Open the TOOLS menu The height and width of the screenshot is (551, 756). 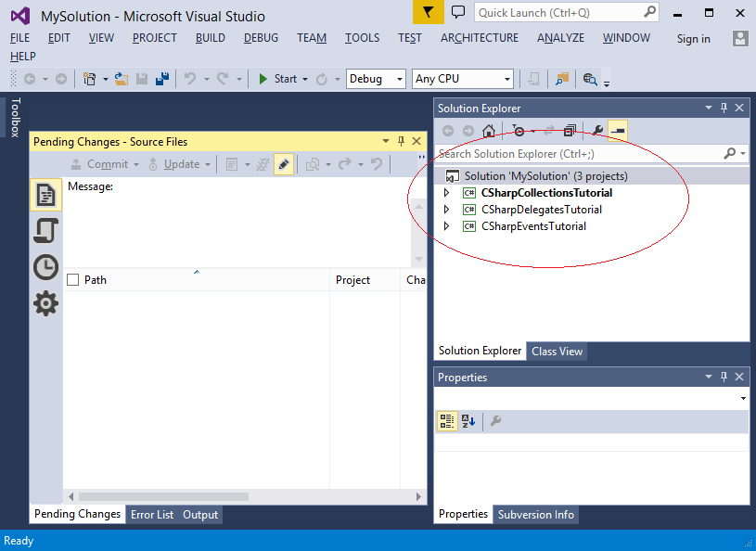pyautogui.click(x=362, y=38)
